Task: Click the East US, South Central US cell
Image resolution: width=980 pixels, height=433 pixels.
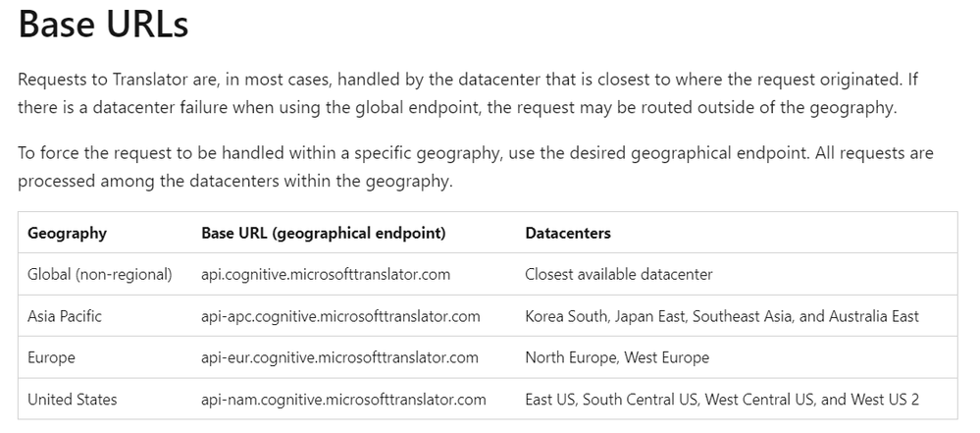Action: point(722,399)
